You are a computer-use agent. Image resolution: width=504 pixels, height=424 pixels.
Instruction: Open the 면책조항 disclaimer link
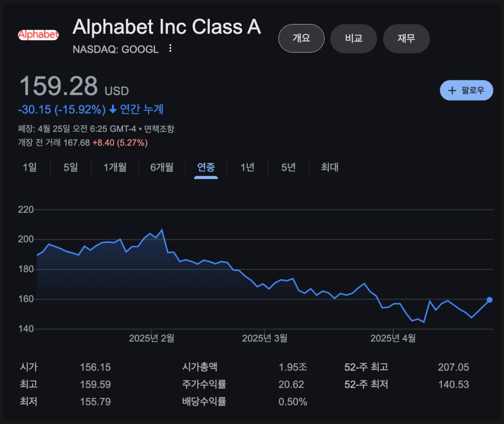click(159, 129)
